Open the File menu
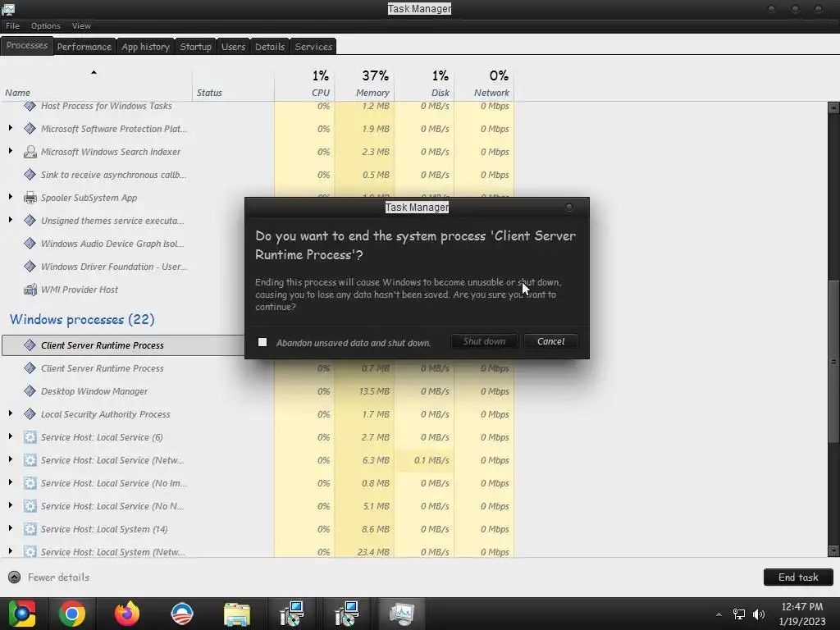Viewport: 840px width, 630px height. [12, 25]
